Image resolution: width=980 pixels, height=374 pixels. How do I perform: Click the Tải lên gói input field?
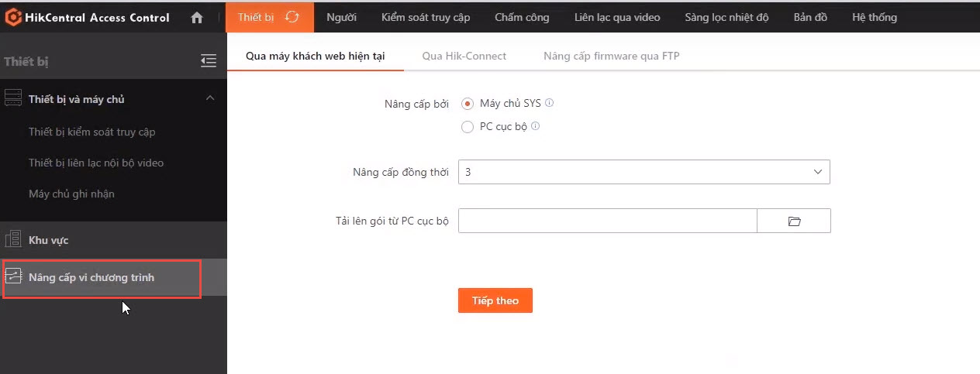[x=607, y=221]
